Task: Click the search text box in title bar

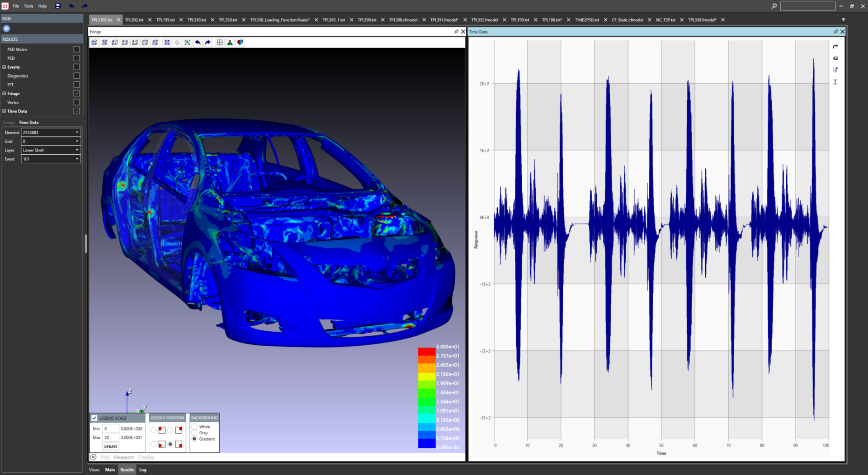Action: [x=808, y=6]
